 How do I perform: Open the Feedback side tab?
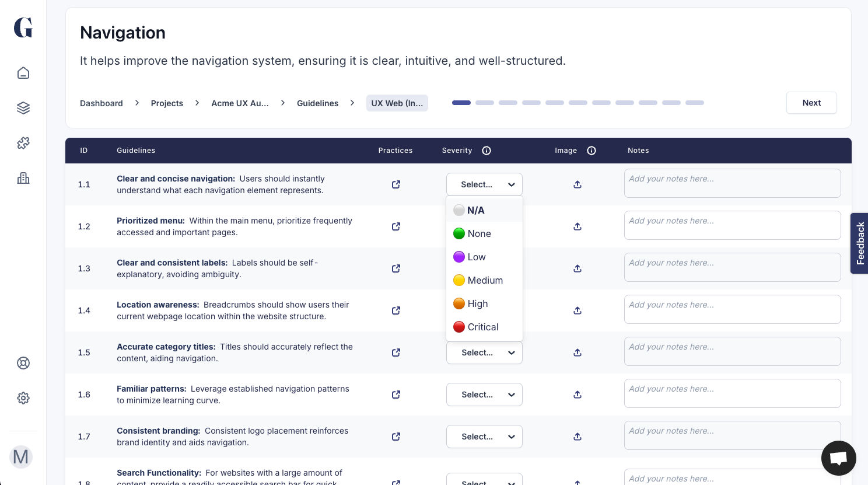click(x=859, y=243)
